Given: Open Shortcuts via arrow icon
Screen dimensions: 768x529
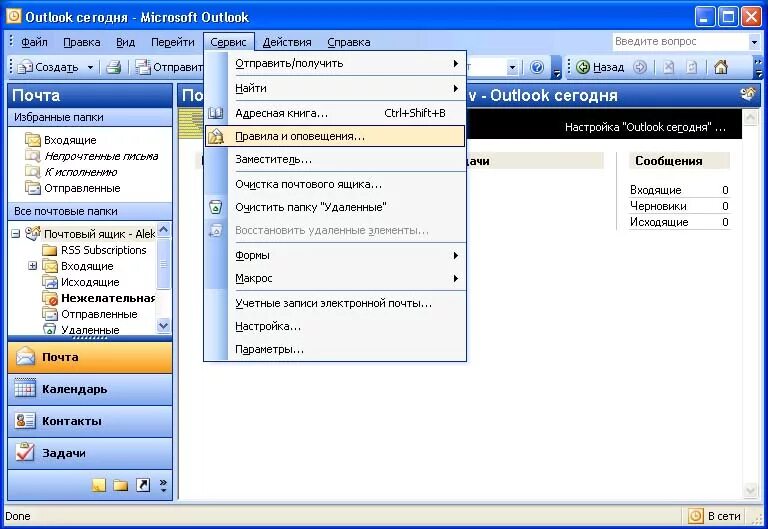Looking at the screenshot, I should point(143,485).
